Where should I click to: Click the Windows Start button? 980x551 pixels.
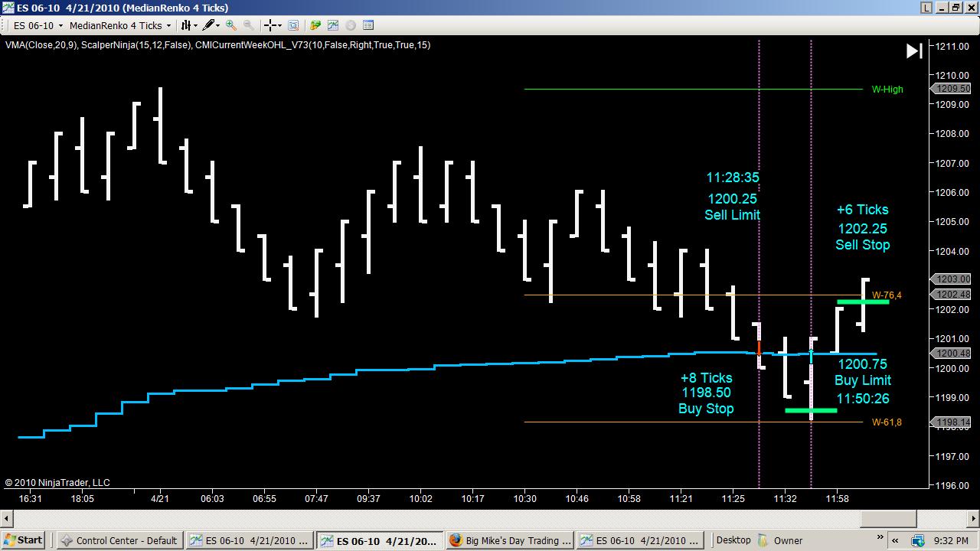[22, 540]
